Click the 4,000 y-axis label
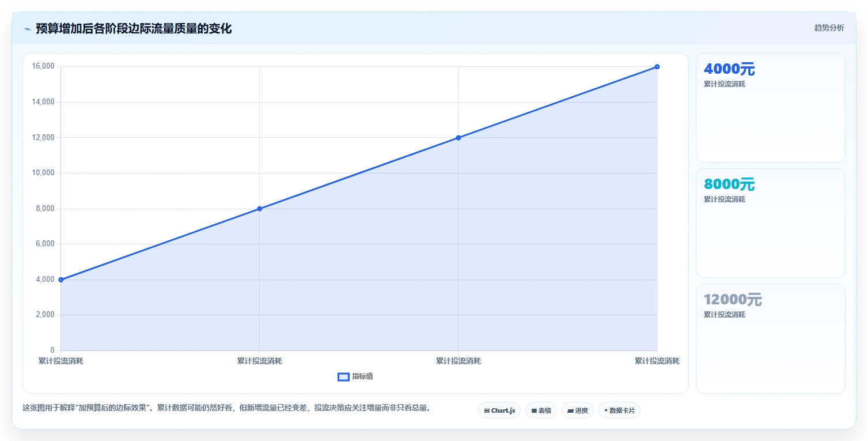868x441 pixels. pos(45,280)
